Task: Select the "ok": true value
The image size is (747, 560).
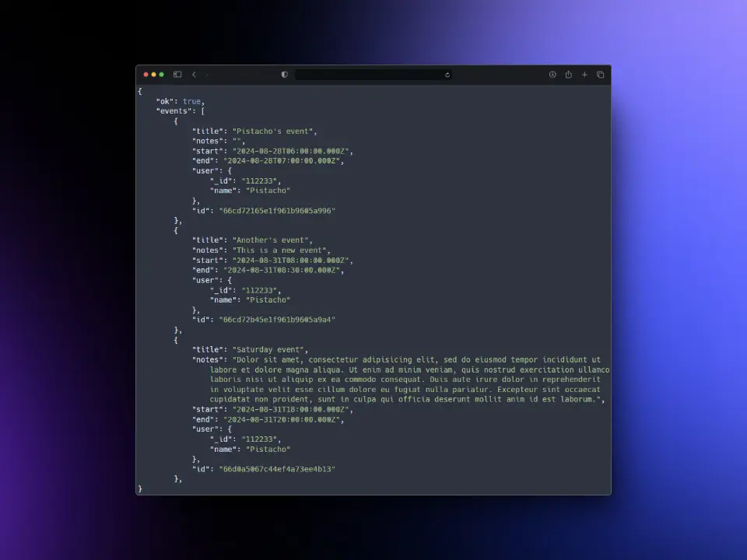Action: tap(191, 100)
